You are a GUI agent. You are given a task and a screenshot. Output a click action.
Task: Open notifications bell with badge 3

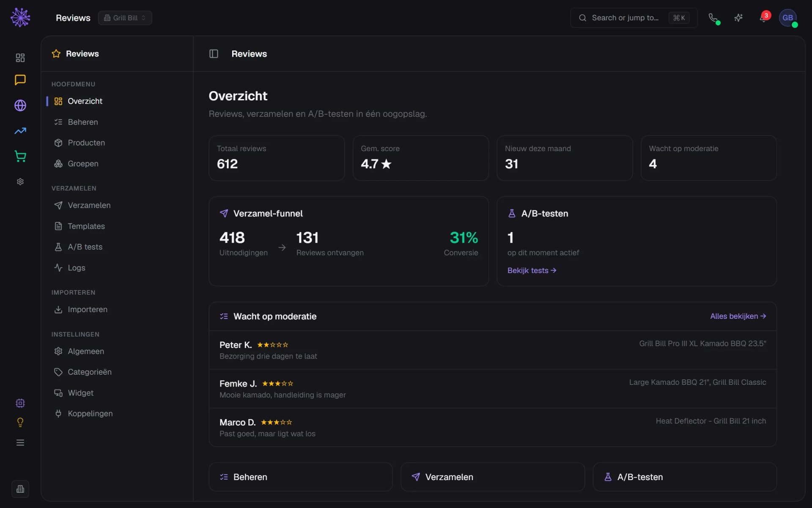click(763, 18)
